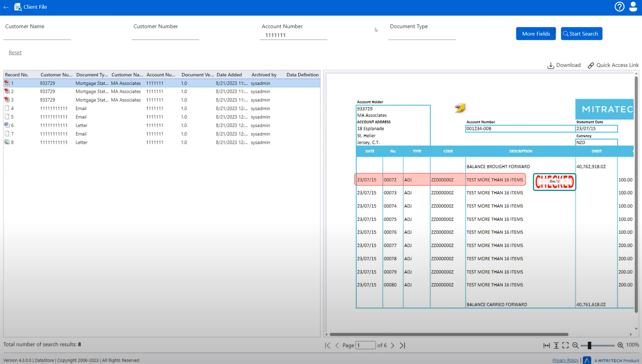Click 00080 entry in statement
642x364 pixels.
390,285
